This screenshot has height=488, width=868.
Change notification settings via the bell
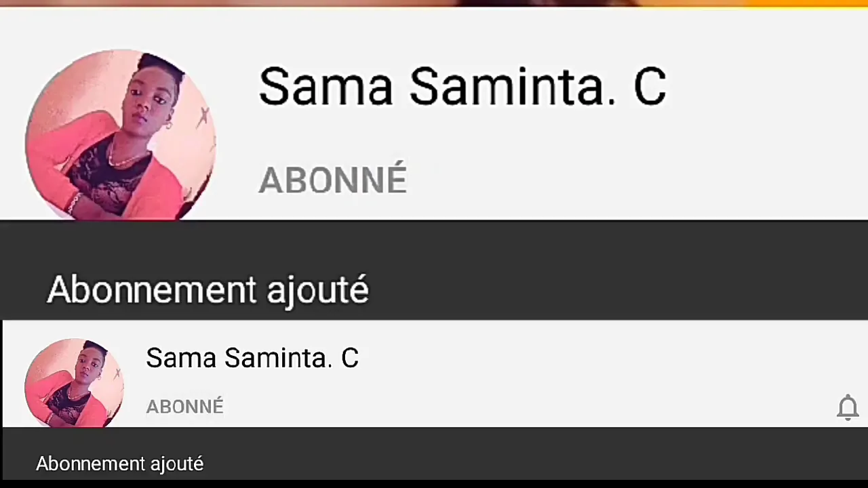click(x=848, y=408)
